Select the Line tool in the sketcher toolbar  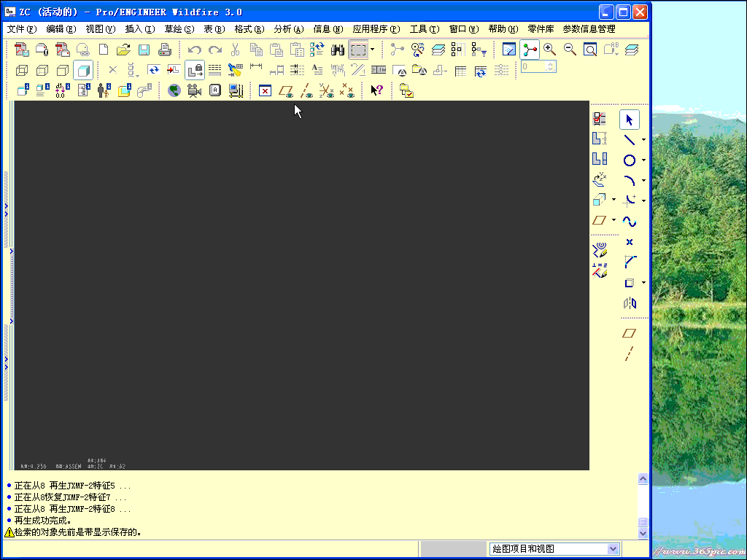coord(629,139)
